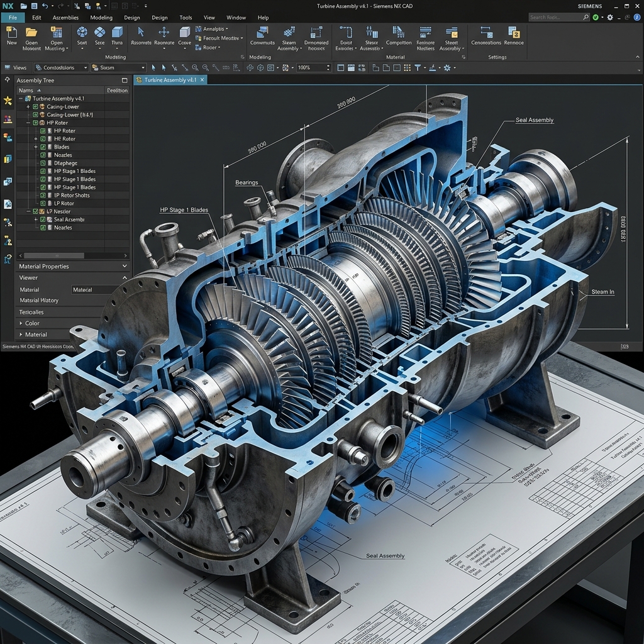Screen dimensions: 644x644
Task: Toggle the Seal Assembi checkbox
Action: (x=43, y=219)
